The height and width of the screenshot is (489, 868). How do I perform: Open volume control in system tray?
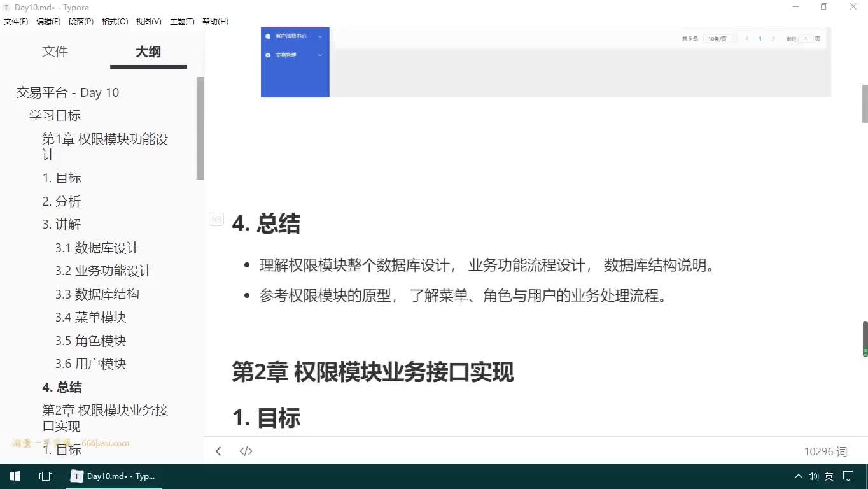point(813,476)
